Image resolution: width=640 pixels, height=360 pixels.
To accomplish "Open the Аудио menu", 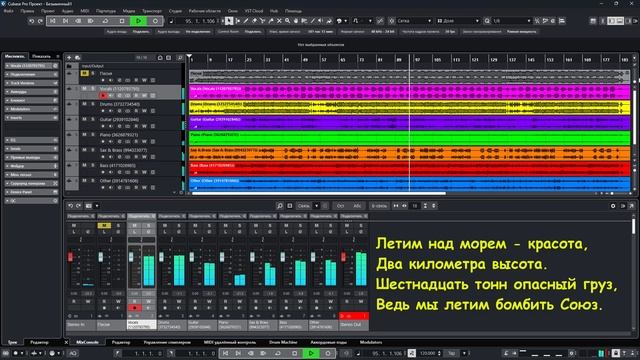I will pos(67,11).
